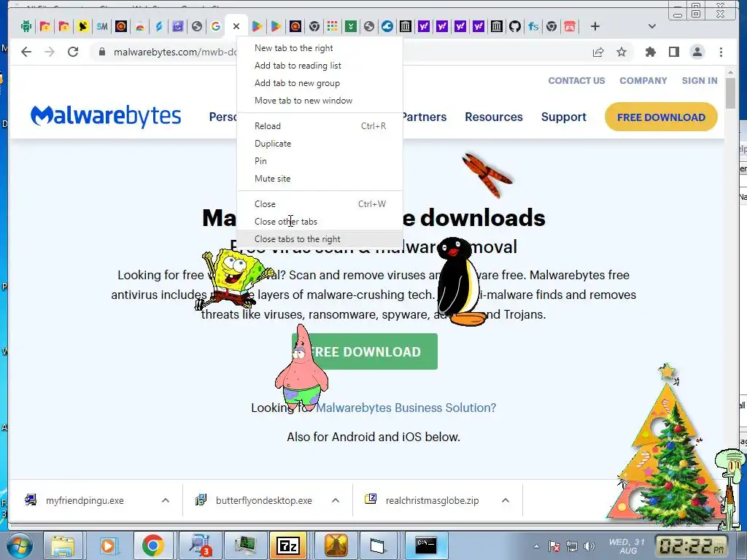The height and width of the screenshot is (560, 747).
Task: Reload the page using toolbar icon
Action: pos(73,52)
